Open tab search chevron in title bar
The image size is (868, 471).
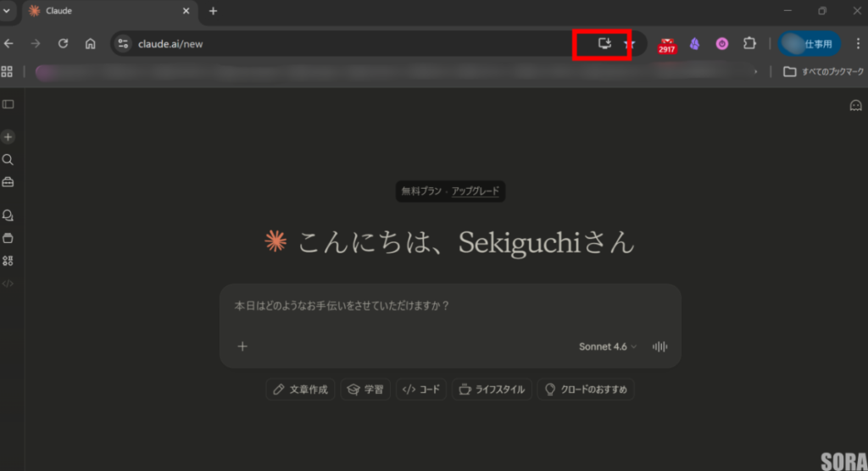click(x=7, y=11)
